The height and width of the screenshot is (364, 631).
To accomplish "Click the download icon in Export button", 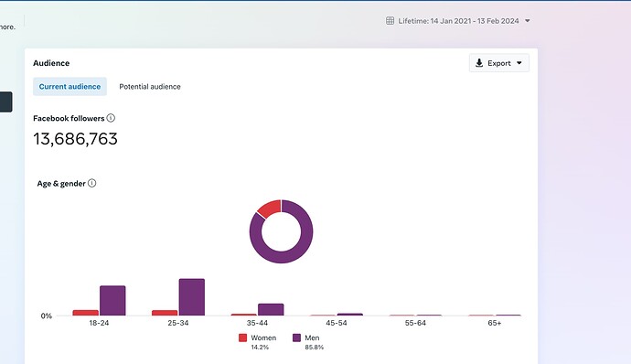I will 479,63.
